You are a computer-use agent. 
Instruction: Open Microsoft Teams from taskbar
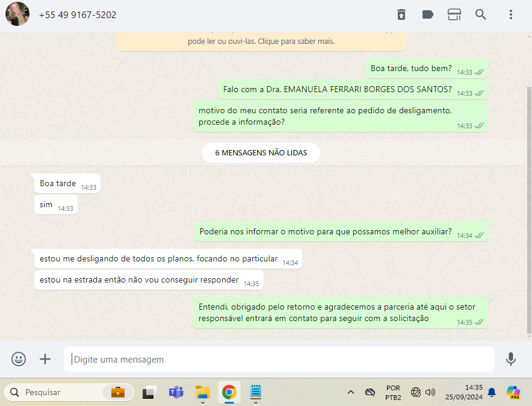(x=176, y=392)
